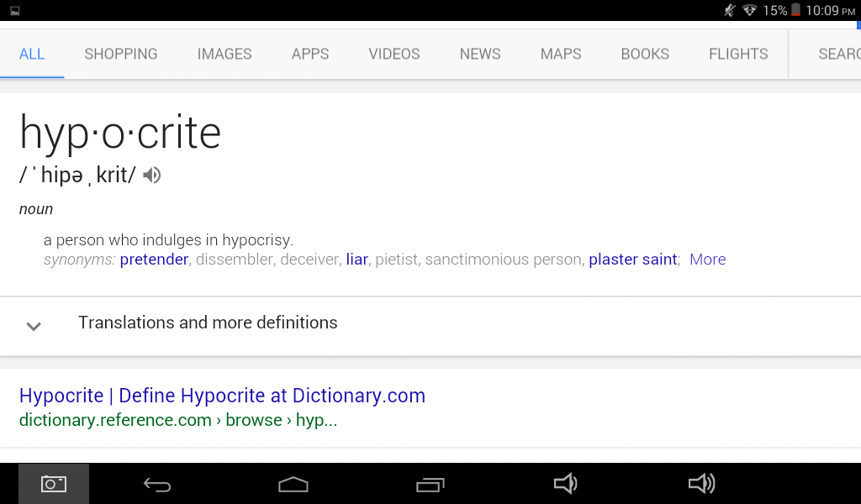Raise volume with the louder speaker icon

(x=701, y=484)
